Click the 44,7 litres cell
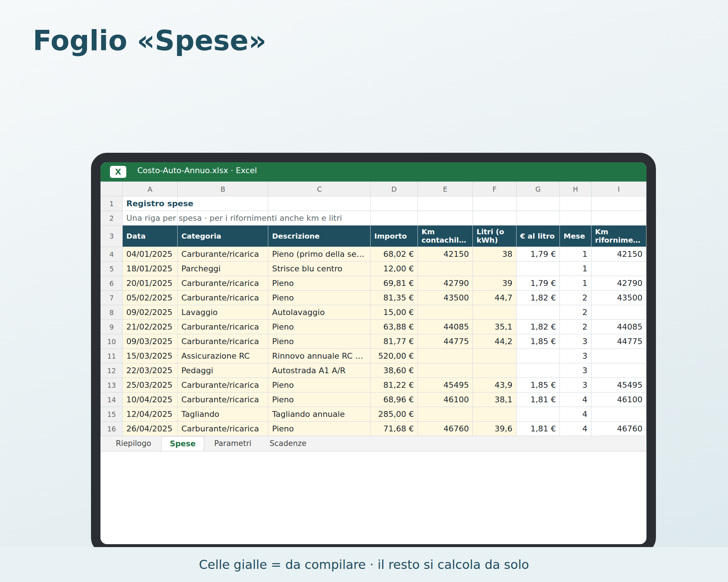This screenshot has height=582, width=728. 494,298
